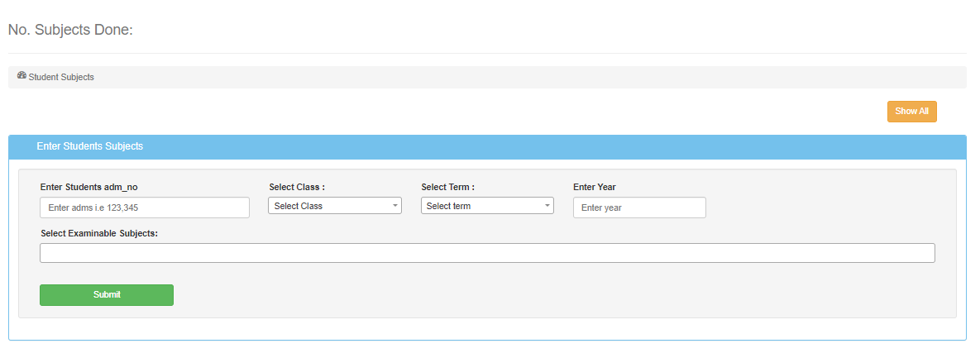
Task: Open the Select Class dropdown
Action: [x=334, y=206]
